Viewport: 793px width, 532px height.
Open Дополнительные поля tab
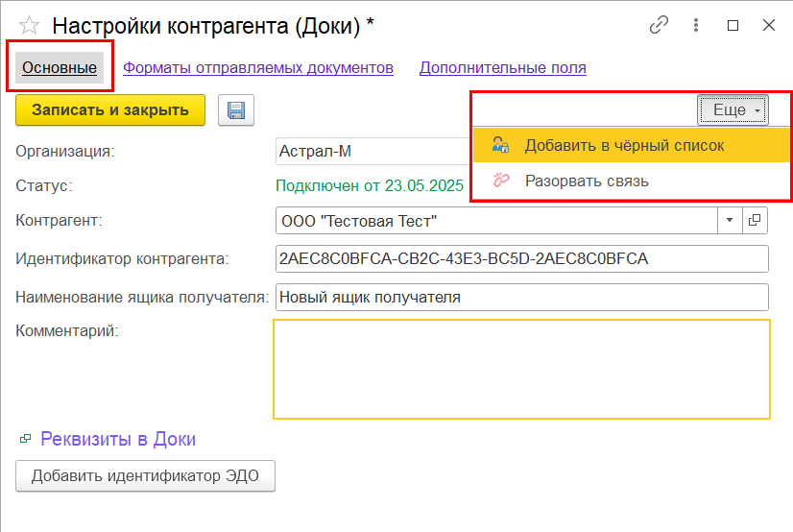[x=503, y=68]
